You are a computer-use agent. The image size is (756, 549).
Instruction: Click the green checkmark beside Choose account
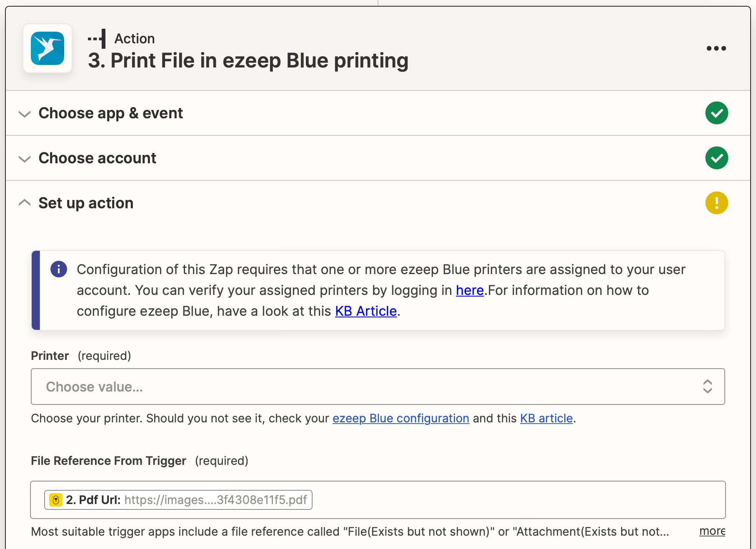tap(716, 158)
